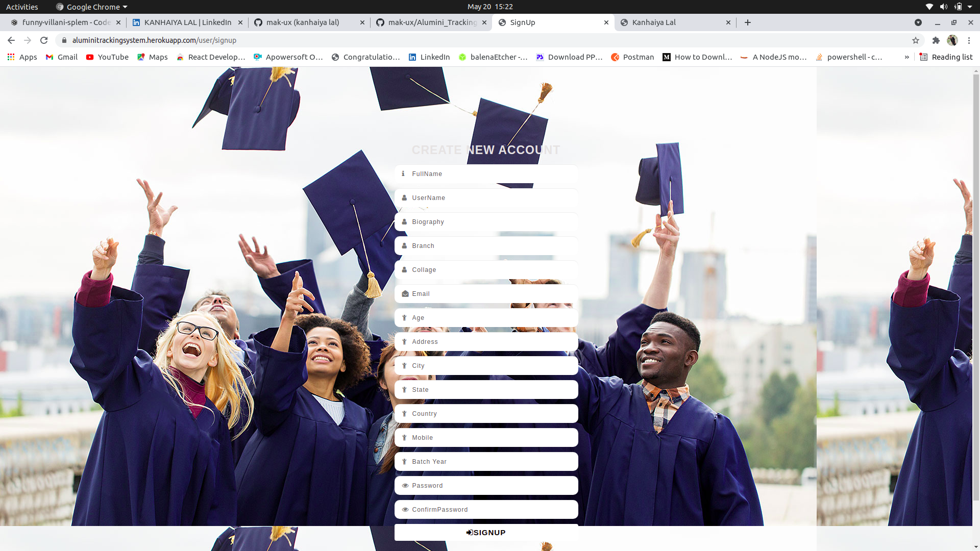The image size is (980, 551).
Task: Open the Chrome Extensions puzzle icon
Action: coord(936,40)
